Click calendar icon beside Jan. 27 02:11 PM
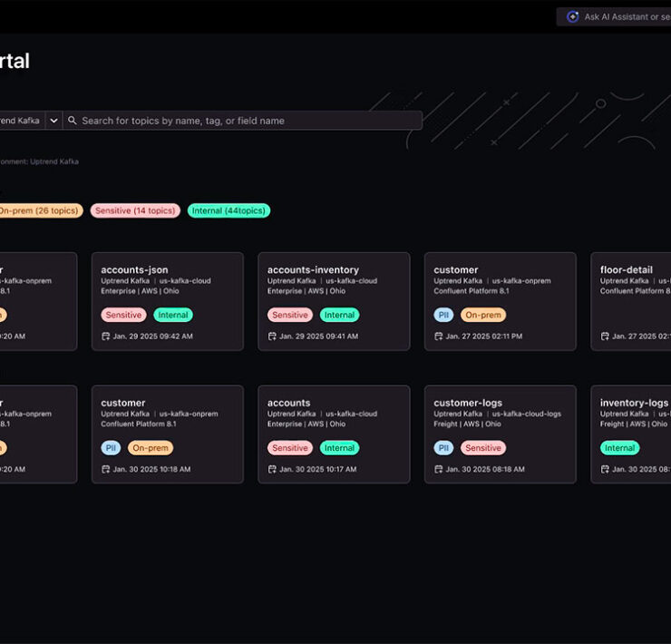The height and width of the screenshot is (644, 671). click(439, 337)
